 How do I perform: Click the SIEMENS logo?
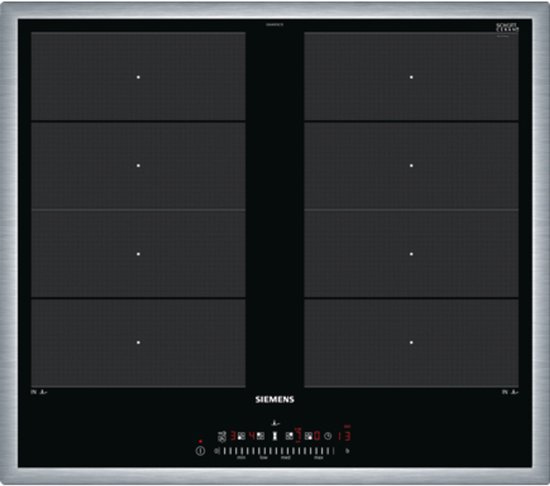275,399
